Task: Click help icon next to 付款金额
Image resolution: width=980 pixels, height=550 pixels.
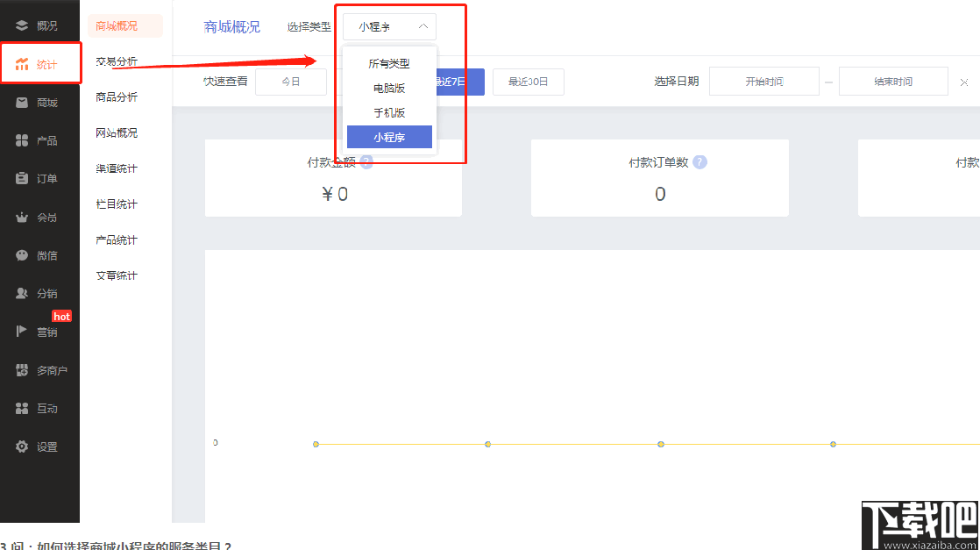Action: (x=367, y=162)
